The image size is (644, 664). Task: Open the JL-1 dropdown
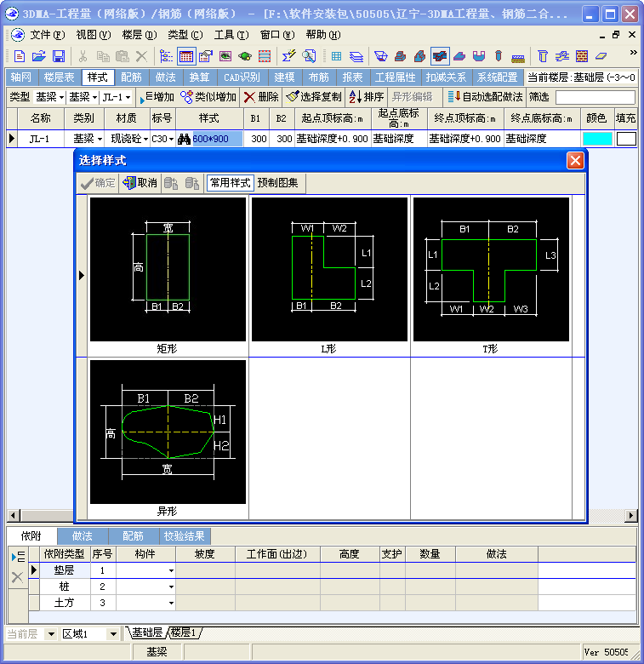(128, 98)
